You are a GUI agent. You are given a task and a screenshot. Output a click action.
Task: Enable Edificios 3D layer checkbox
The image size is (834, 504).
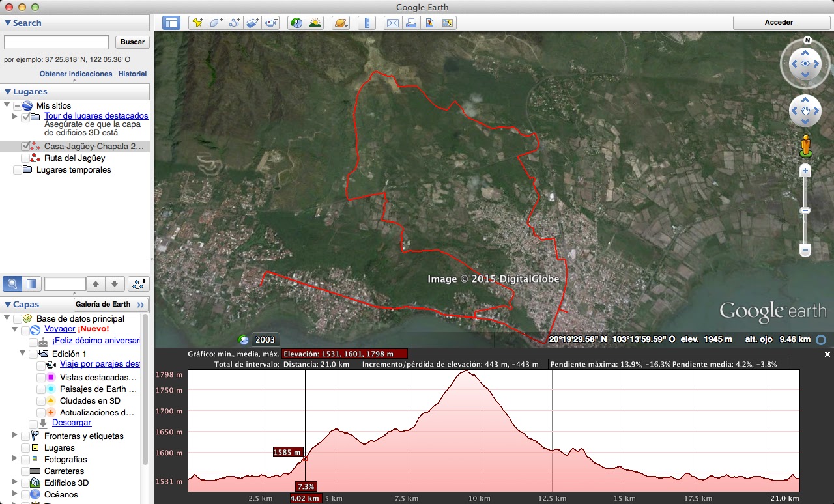[25, 483]
